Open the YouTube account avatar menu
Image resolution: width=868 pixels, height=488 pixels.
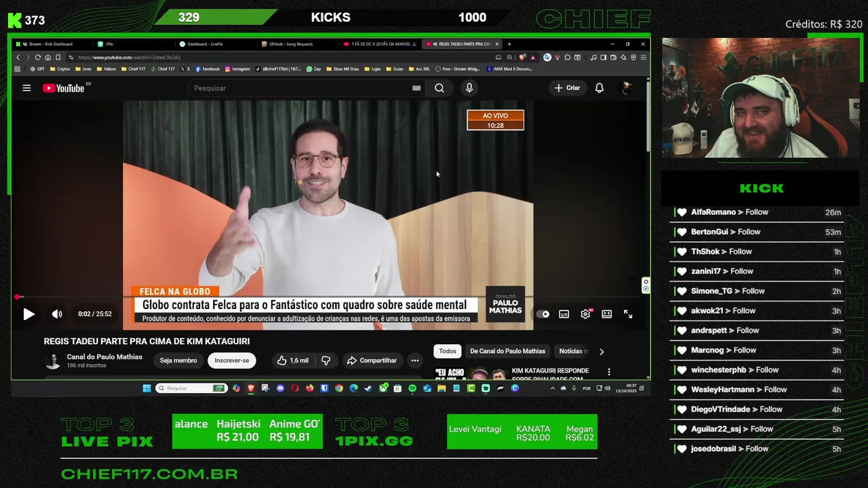[627, 88]
